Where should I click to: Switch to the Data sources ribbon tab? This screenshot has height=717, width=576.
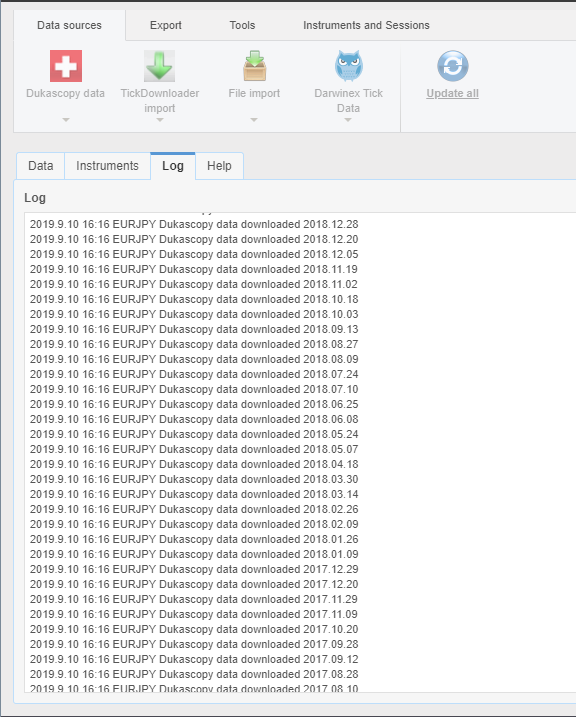tap(69, 25)
